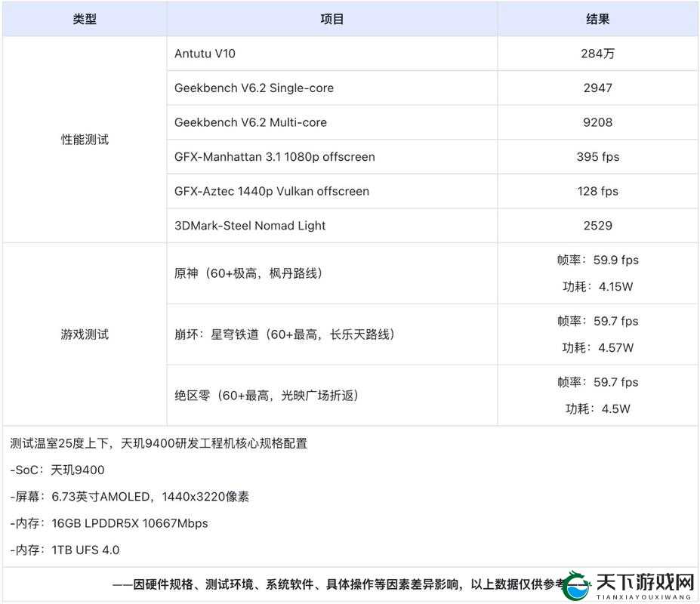
Task: Click Geekbench V6.2 Single-core item
Action: pyautogui.click(x=254, y=88)
